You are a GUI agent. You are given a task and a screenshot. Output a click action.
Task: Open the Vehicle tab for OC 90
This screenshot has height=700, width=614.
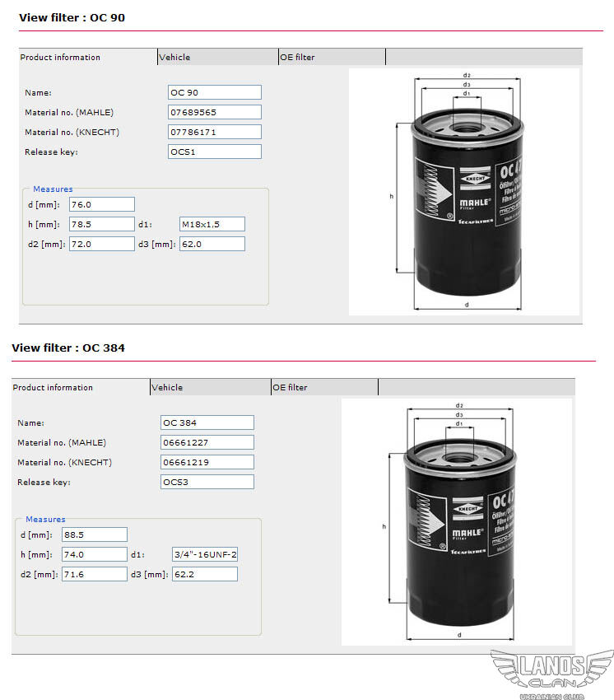tap(217, 58)
